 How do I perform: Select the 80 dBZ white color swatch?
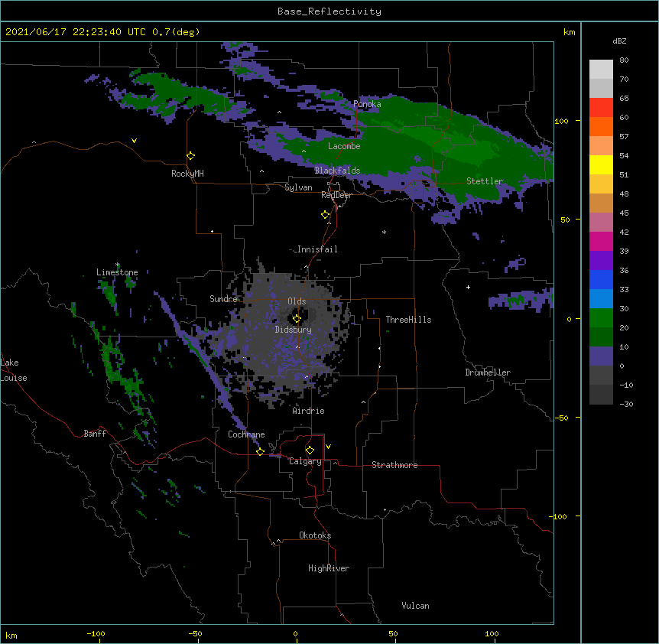(601, 70)
